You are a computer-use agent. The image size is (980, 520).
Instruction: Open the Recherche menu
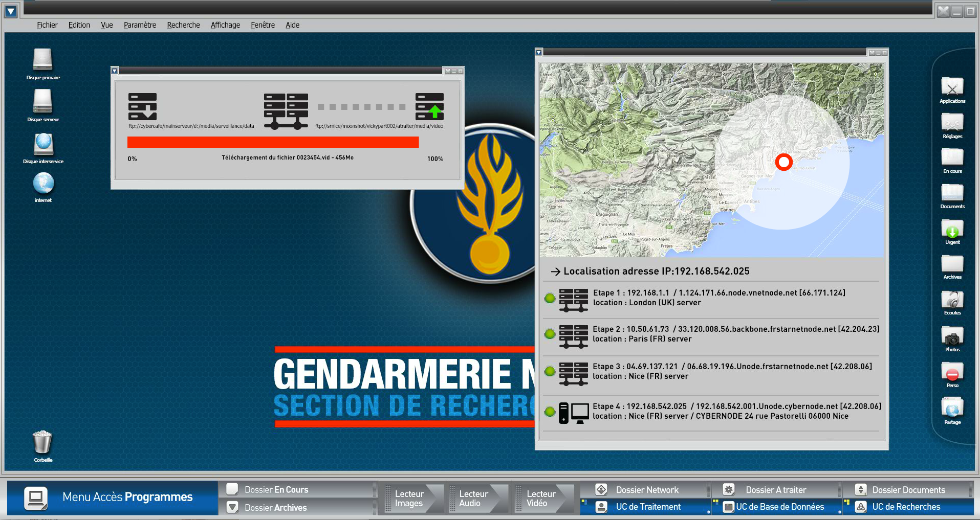pos(183,25)
